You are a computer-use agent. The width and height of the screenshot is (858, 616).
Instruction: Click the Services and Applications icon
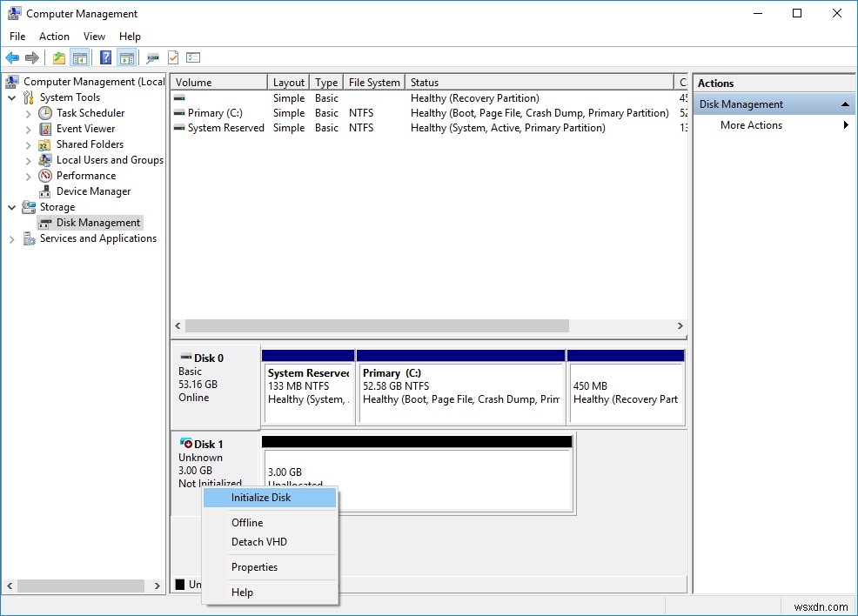[29, 238]
